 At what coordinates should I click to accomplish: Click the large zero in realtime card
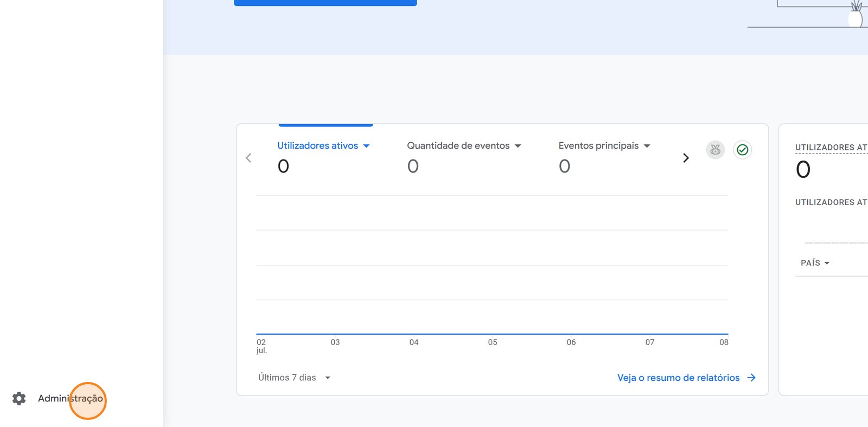coord(803,170)
